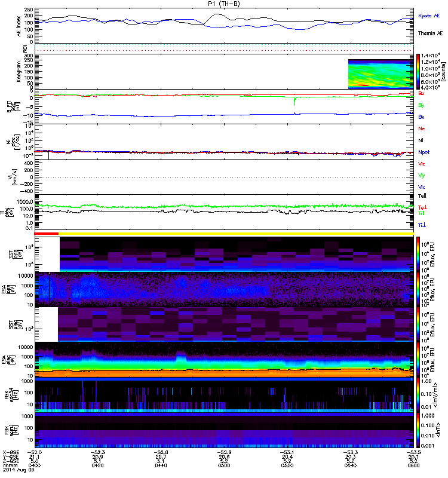This screenshot has height=478, width=448.
Task: Click the By spike near 0520
Action: (x=294, y=101)
